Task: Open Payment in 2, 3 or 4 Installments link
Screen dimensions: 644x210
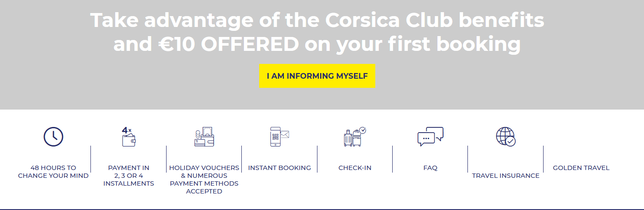Action: tap(129, 176)
